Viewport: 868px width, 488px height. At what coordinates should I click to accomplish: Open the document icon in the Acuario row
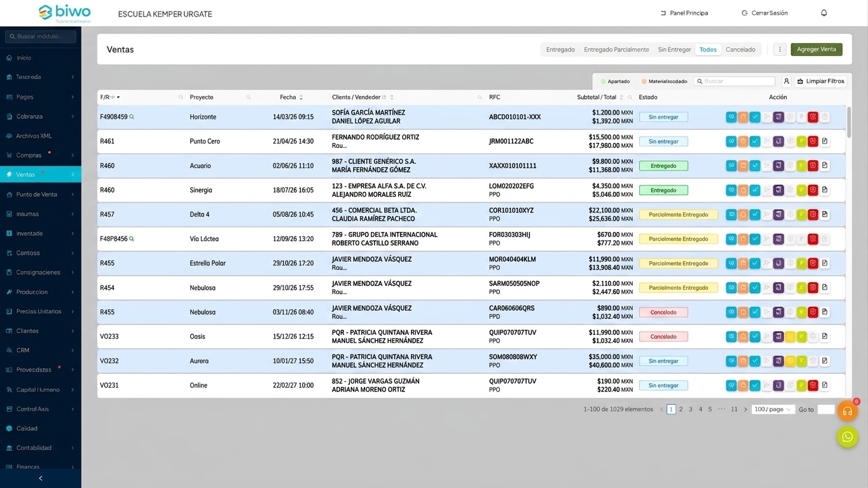[x=825, y=166]
